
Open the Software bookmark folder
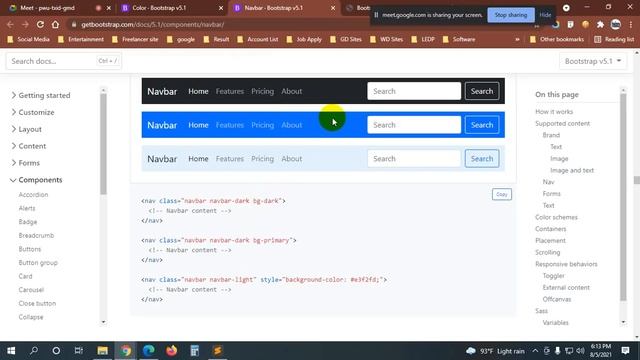[x=459, y=40]
